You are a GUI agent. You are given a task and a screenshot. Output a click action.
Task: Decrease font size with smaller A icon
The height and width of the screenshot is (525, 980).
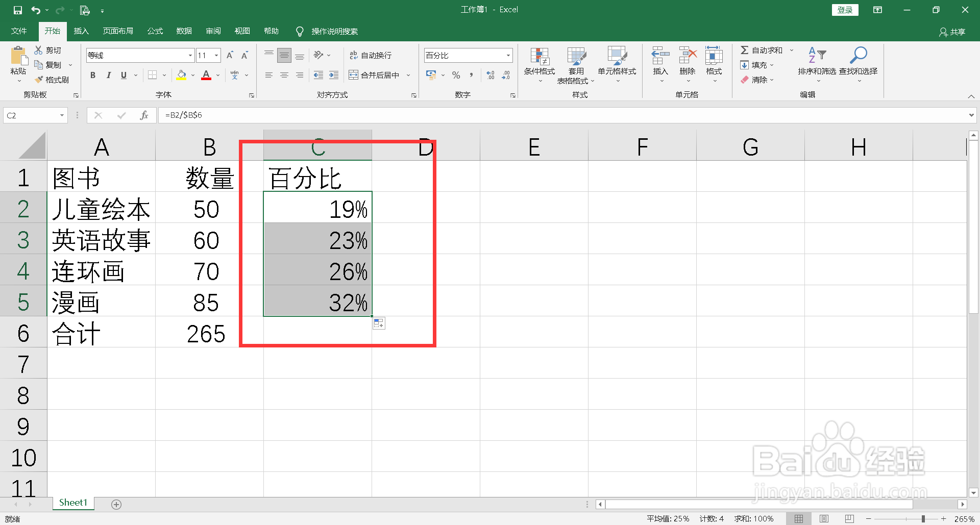(245, 55)
